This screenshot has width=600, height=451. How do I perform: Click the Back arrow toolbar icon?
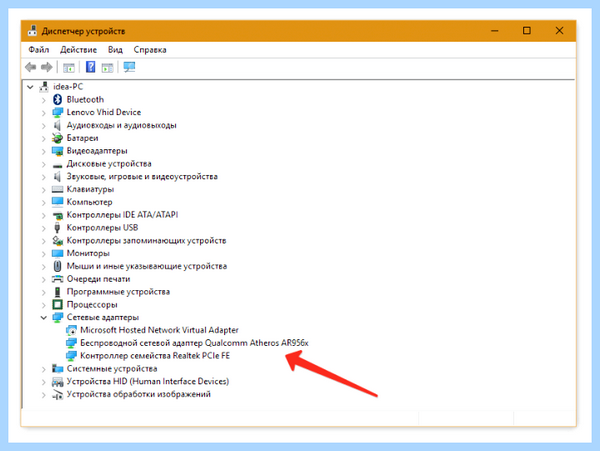(x=31, y=67)
